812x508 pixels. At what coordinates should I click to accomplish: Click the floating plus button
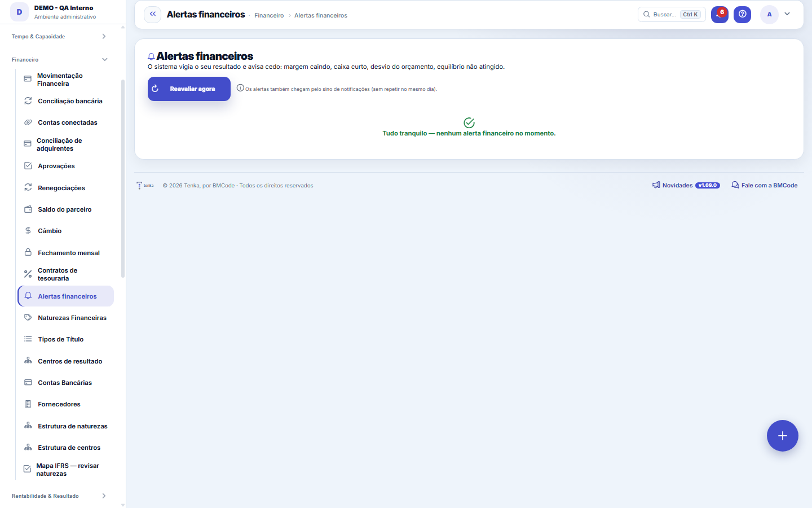coord(783,436)
